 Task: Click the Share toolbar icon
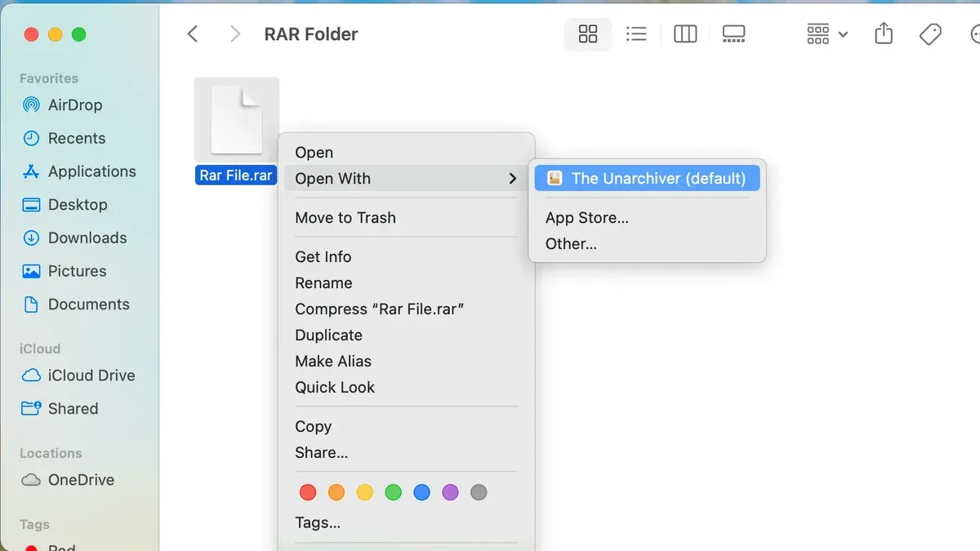coord(884,33)
